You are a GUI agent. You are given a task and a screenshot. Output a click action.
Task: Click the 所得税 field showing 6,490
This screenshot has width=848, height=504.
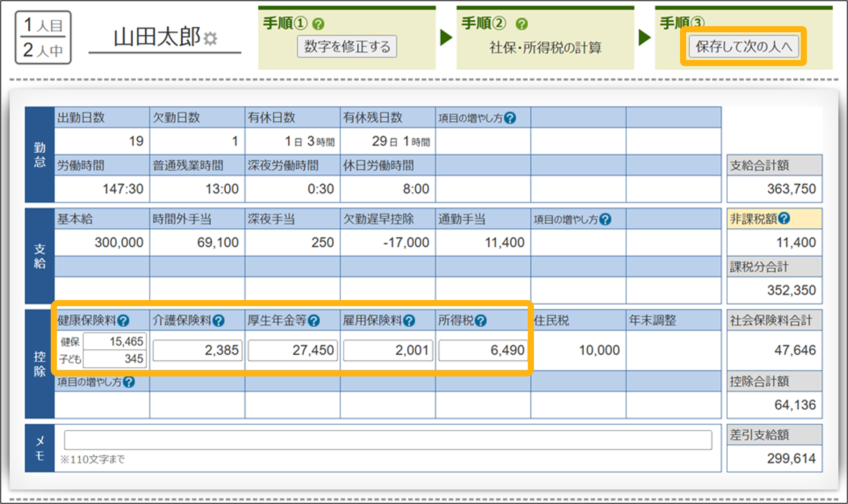click(483, 350)
